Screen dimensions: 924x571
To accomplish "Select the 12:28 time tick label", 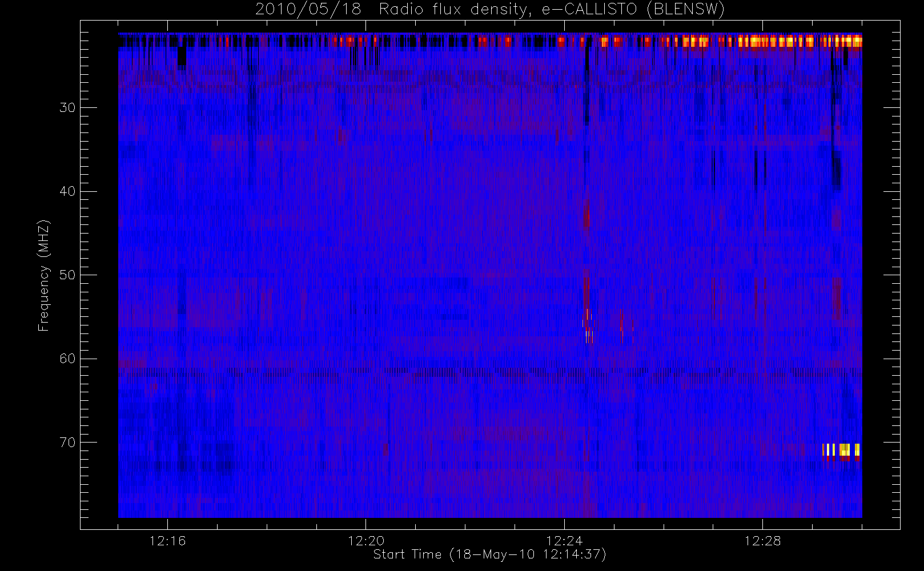I will click(x=762, y=541).
